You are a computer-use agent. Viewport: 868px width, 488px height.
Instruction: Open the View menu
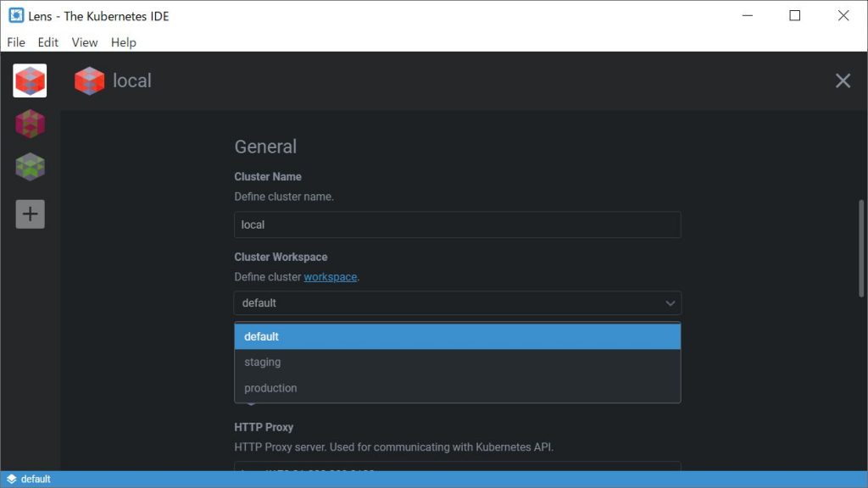pyautogui.click(x=85, y=42)
